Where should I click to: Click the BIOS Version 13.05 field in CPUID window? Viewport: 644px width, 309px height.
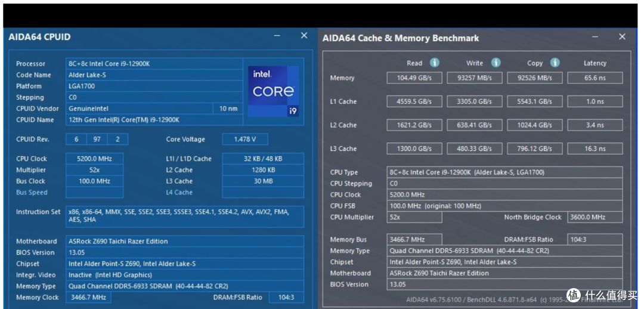click(185, 252)
